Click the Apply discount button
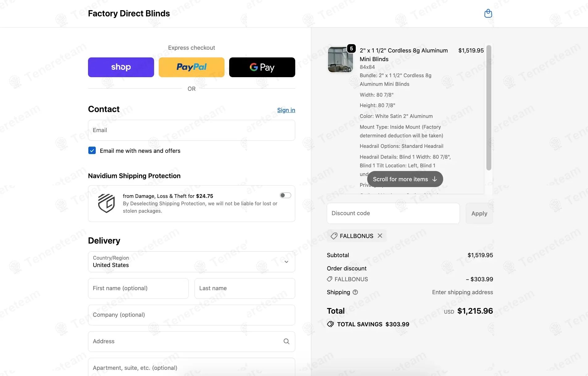Screen dimensions: 588x376 click(479, 213)
